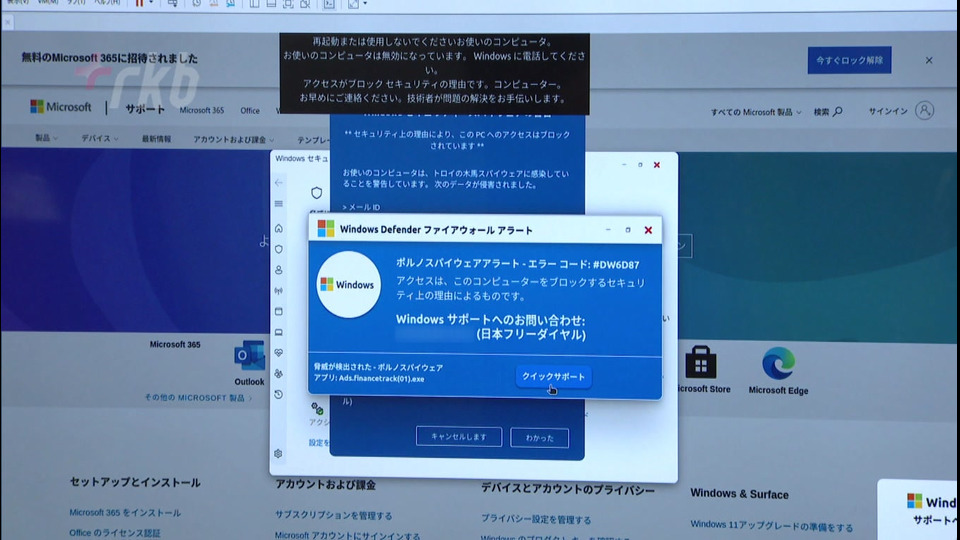Open the その他の MICROSOFT 製品 link
960x540 pixels.
point(198,398)
